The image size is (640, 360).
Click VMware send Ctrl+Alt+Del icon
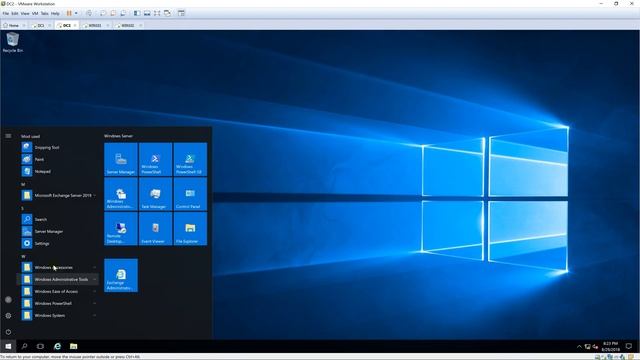point(89,13)
